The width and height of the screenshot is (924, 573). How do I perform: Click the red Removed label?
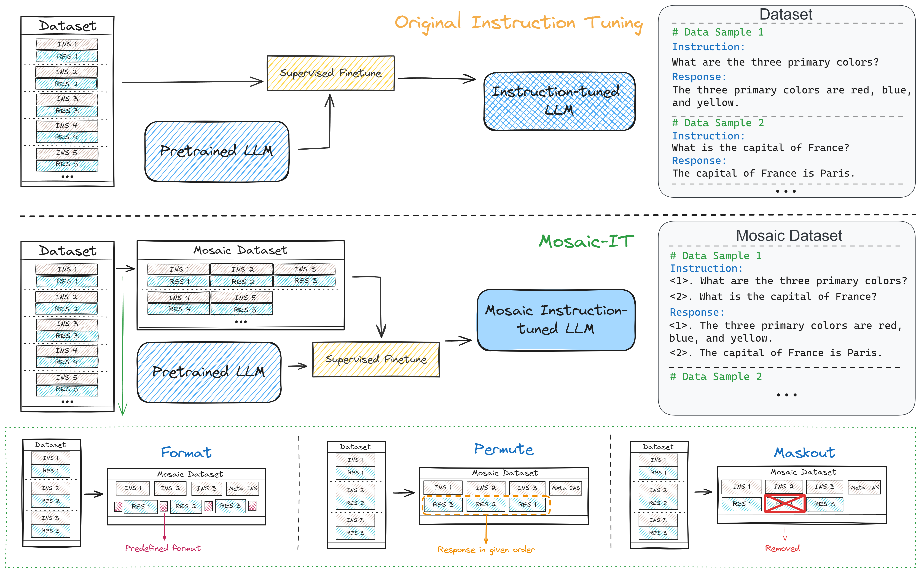[x=782, y=548]
